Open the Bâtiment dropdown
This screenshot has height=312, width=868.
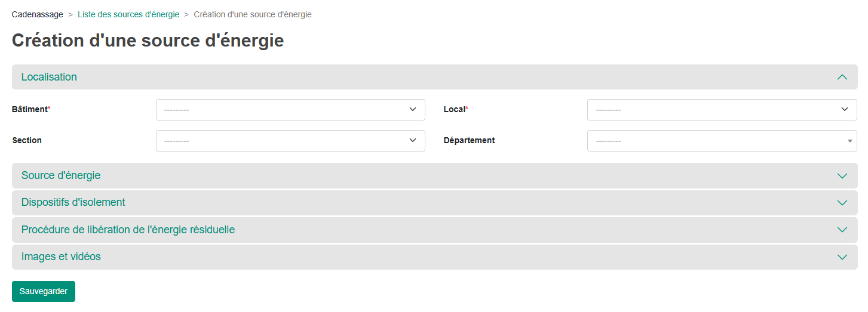click(x=290, y=110)
